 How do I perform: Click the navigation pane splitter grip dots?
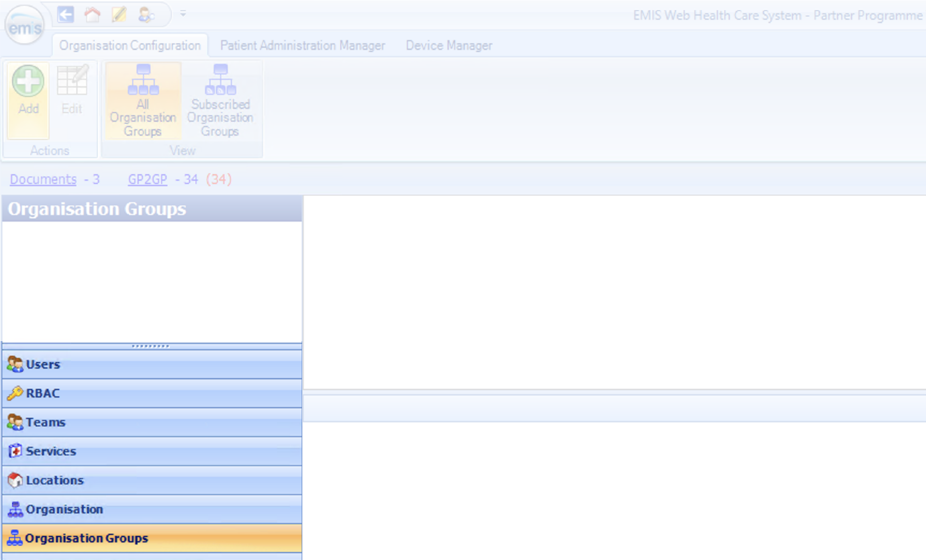pyautogui.click(x=151, y=346)
